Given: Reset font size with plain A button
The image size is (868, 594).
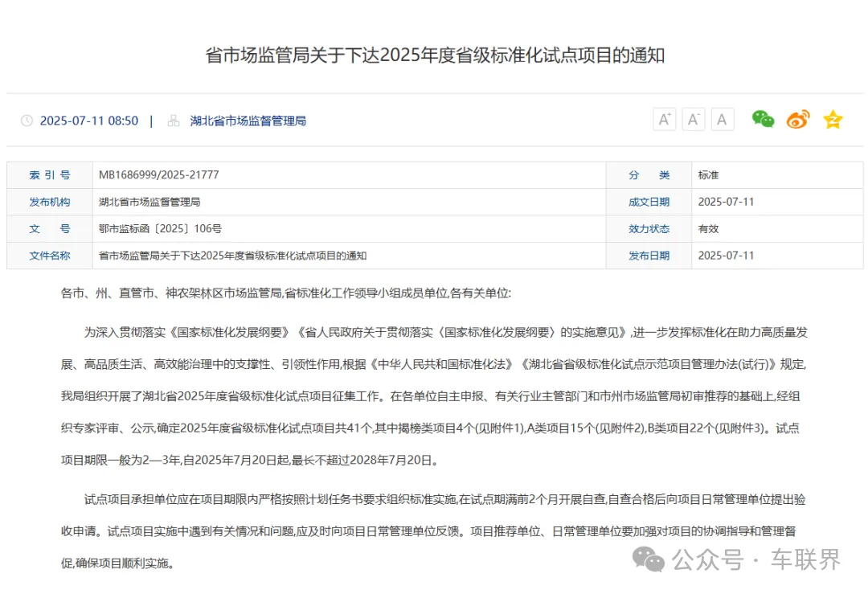Looking at the screenshot, I should 722,120.
